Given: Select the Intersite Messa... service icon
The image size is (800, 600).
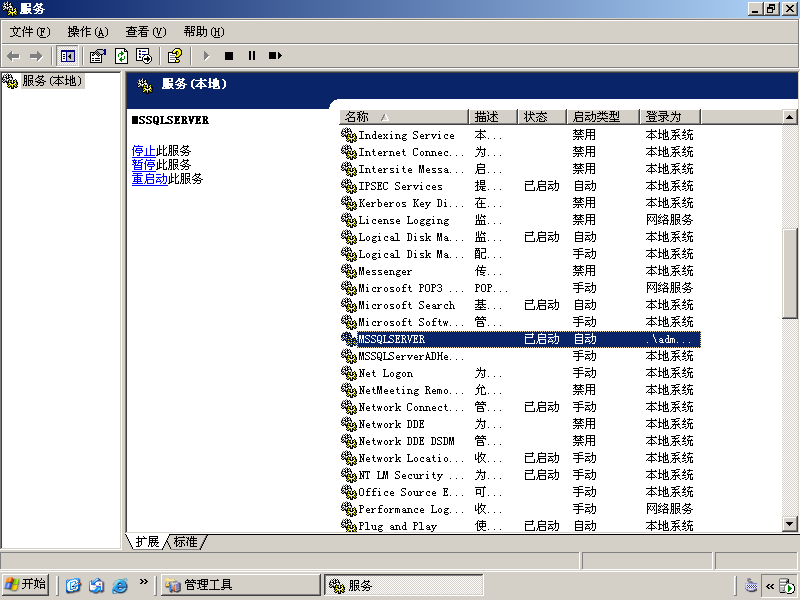Looking at the screenshot, I should click(348, 169).
